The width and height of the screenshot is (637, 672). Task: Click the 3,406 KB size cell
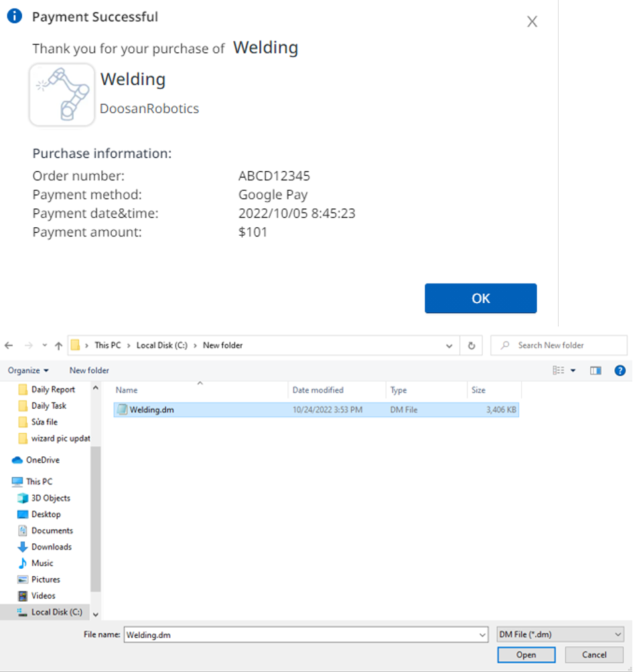[501, 410]
